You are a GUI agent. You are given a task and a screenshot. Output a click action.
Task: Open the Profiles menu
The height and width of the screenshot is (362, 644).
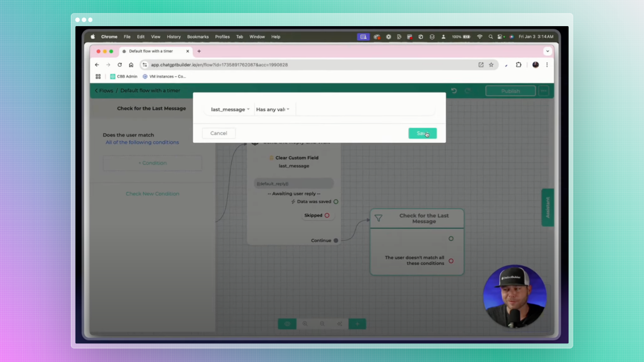pyautogui.click(x=222, y=37)
